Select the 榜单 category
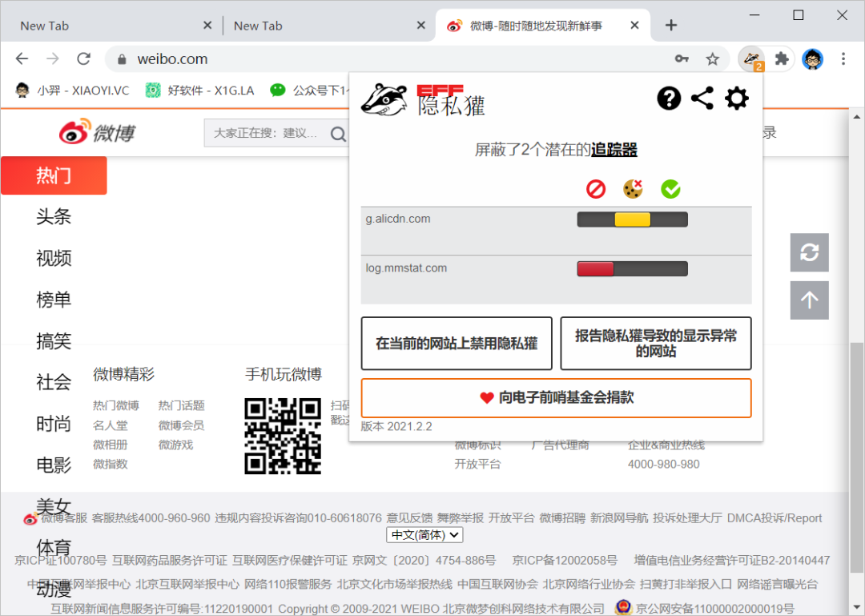This screenshot has width=865, height=616. click(54, 300)
